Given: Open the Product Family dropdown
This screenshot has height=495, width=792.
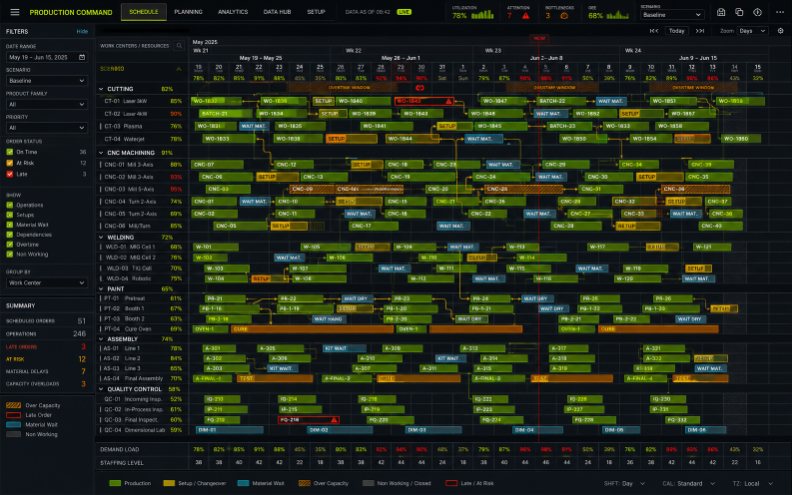Looking at the screenshot, I should tap(46, 104).
